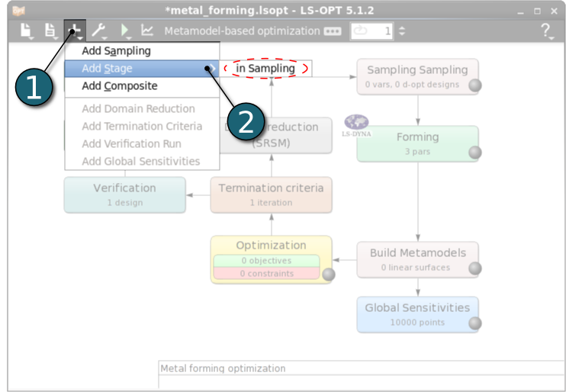Open the Verification box
This screenshot has height=392, width=566.
click(125, 194)
